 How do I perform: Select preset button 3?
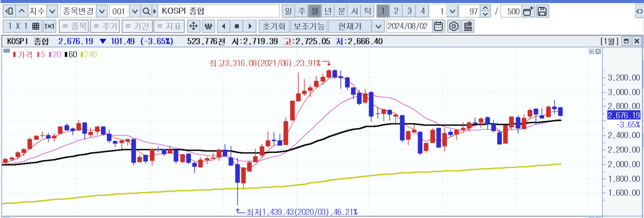click(410, 11)
